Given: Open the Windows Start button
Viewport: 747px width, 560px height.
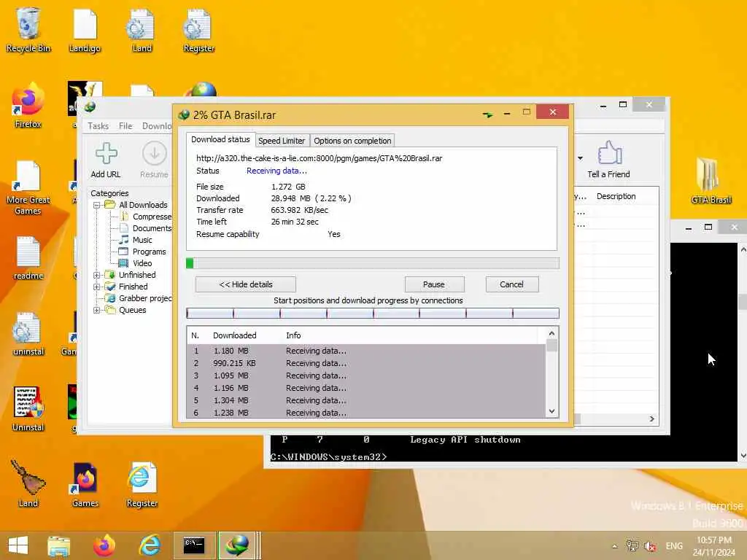Looking at the screenshot, I should (18, 545).
